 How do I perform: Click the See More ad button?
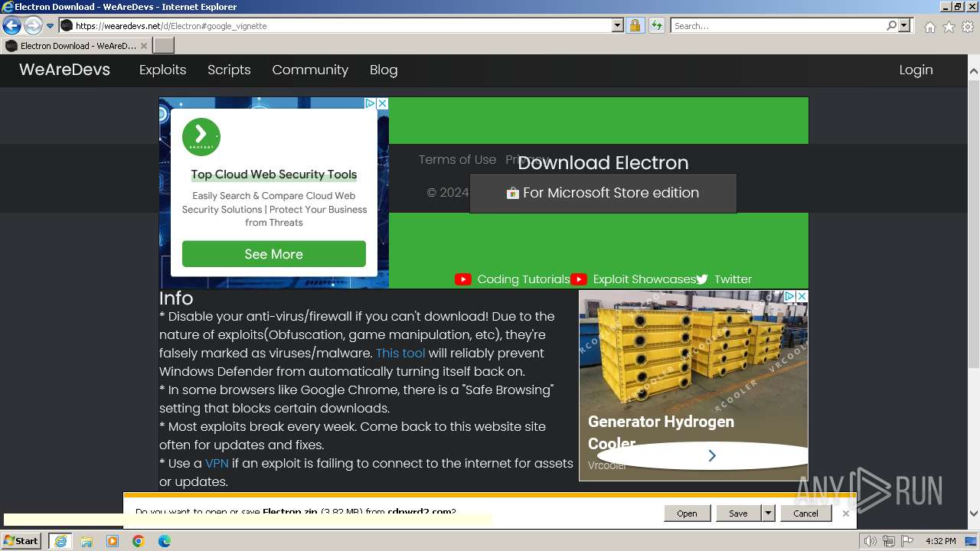[274, 254]
